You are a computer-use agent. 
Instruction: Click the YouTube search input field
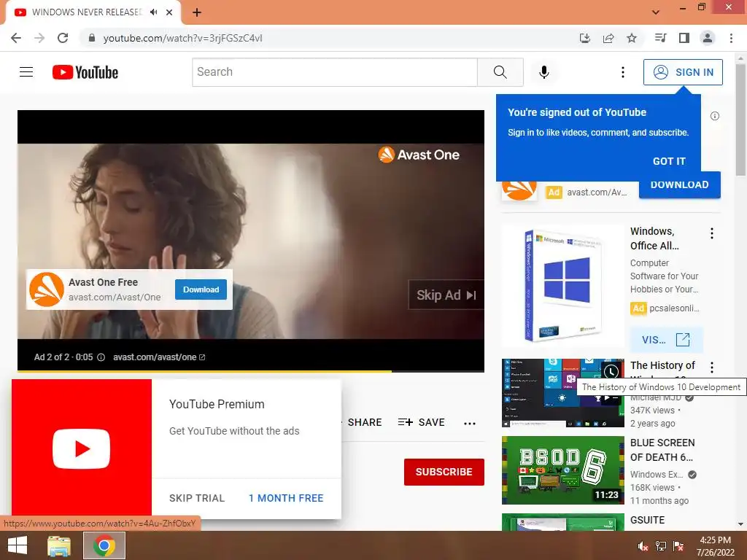[x=335, y=72]
